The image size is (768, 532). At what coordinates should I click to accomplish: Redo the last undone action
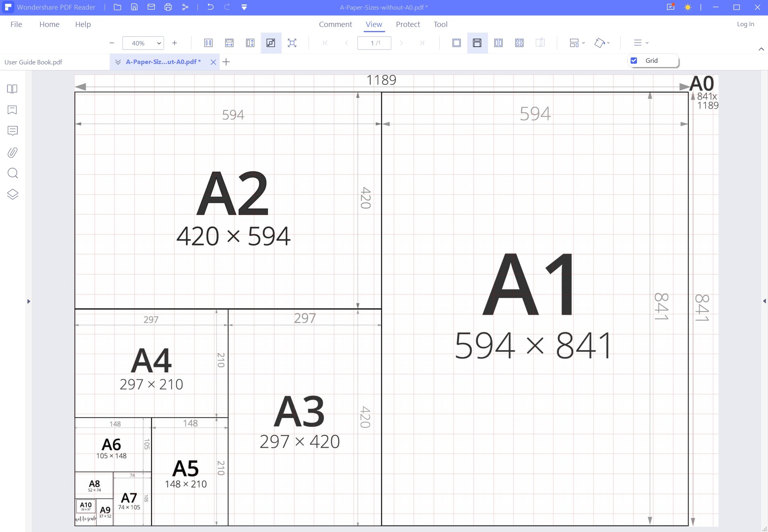coord(227,7)
